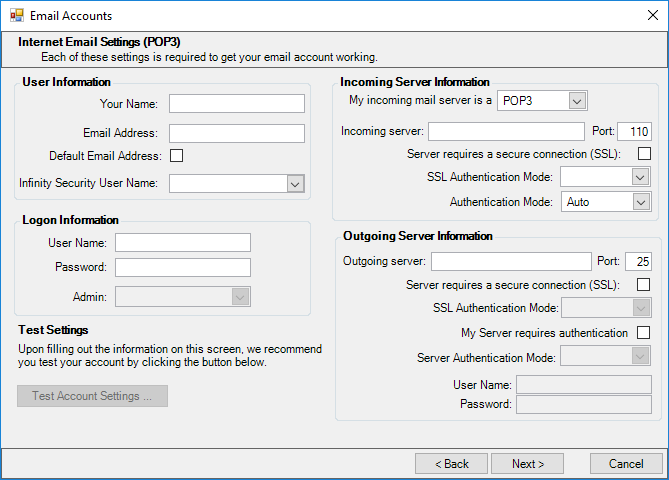Viewport: 669px width, 480px height.
Task: Check outgoing server requires SSL checkbox
Action: tap(644, 285)
